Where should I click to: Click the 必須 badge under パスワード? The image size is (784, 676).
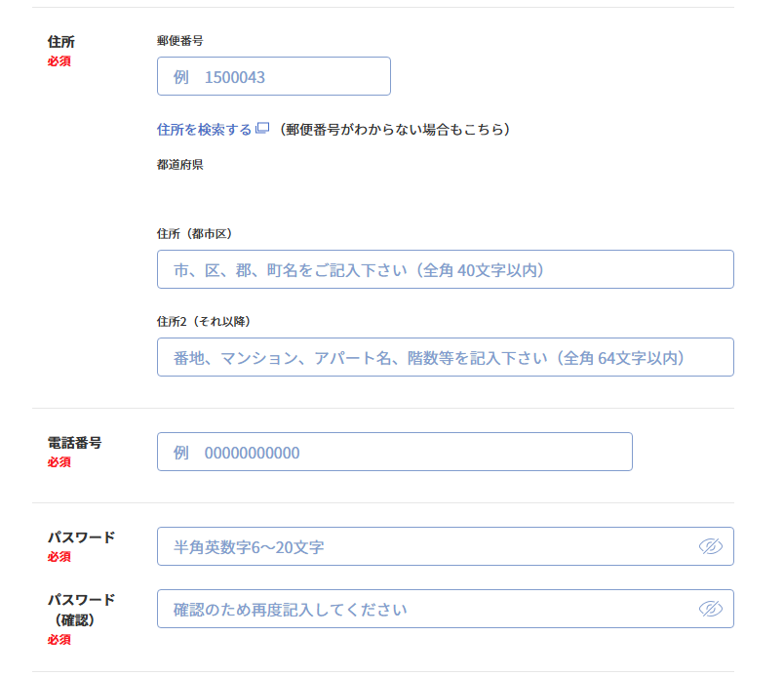pos(59,558)
